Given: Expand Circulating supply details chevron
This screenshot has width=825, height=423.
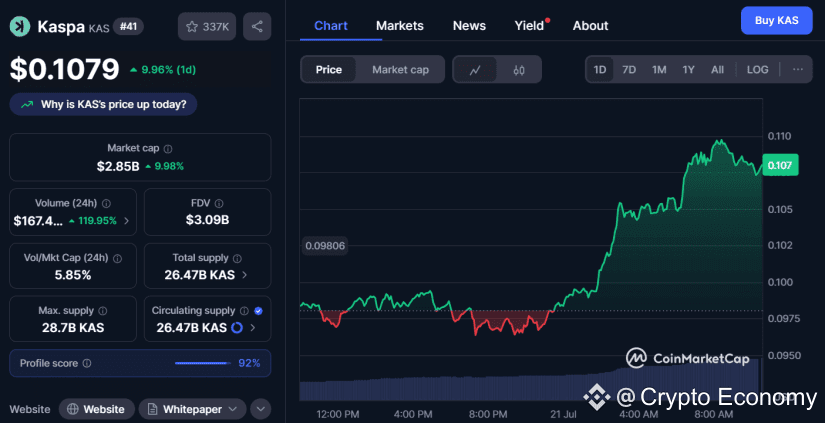Looking at the screenshot, I should pos(253,328).
